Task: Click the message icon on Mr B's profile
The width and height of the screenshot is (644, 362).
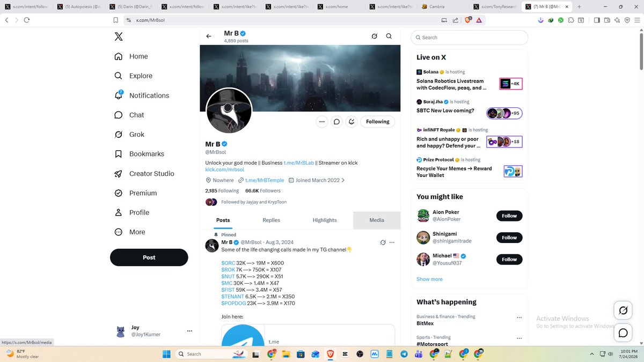Action: [336, 122]
